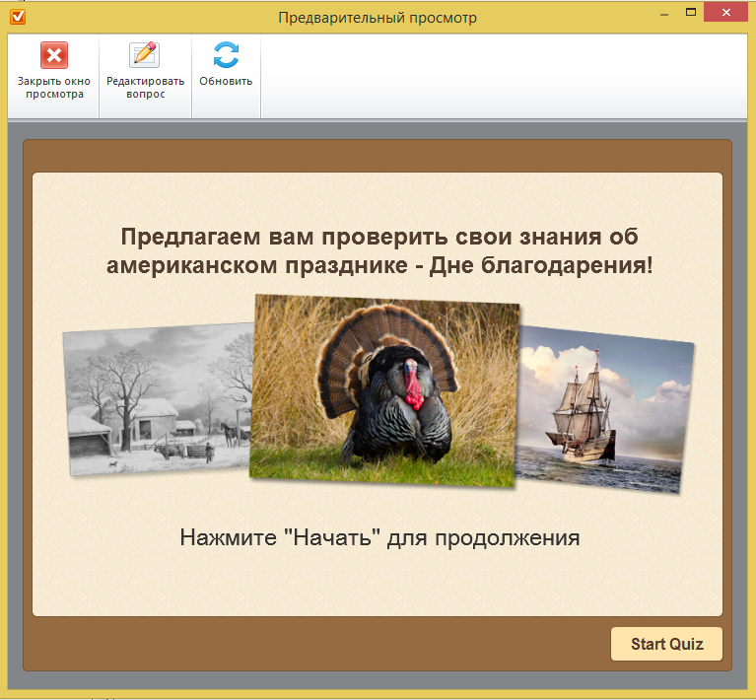
Task: Click the 'Предварительный просмотр' window title
Action: click(378, 18)
